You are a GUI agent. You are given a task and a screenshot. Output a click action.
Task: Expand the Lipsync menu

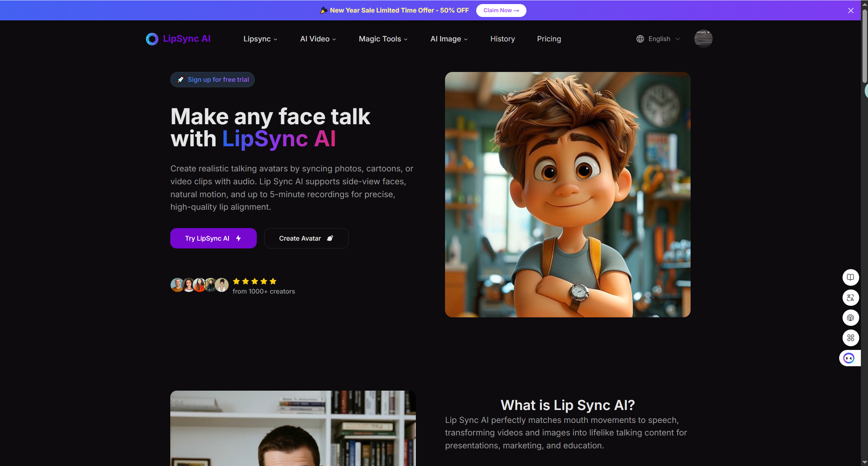pos(260,39)
